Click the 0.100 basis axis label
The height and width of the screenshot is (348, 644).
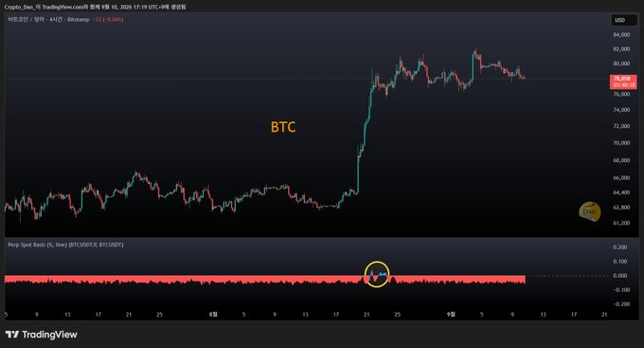619,262
